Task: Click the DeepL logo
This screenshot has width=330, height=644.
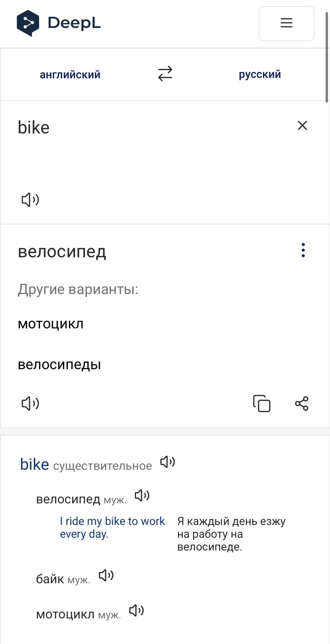Action: [58, 23]
